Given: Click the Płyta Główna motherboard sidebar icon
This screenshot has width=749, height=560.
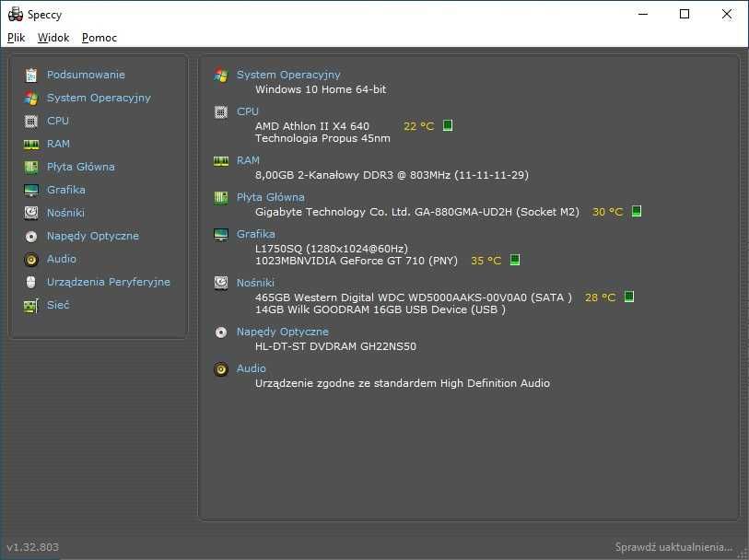Looking at the screenshot, I should pos(31,167).
